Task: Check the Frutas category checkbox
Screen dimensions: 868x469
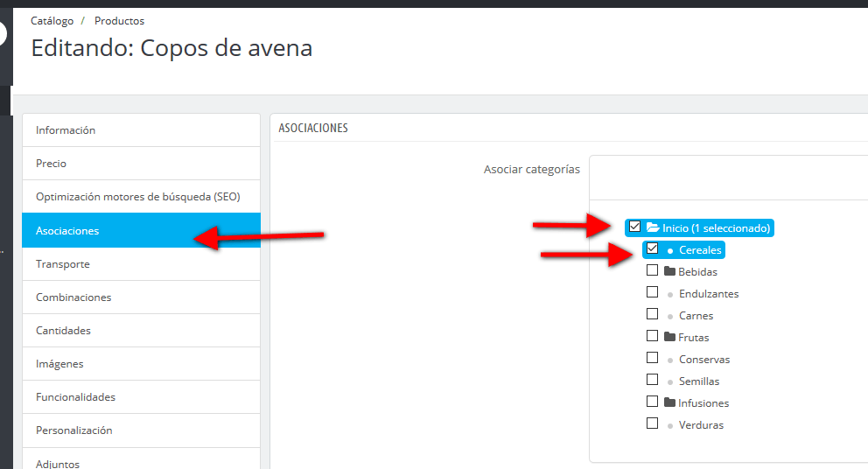Action: pyautogui.click(x=652, y=335)
